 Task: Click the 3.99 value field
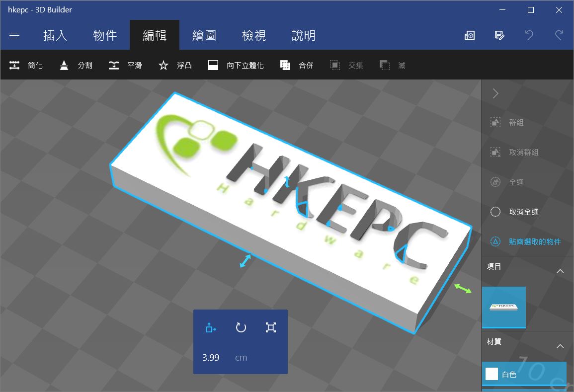[211, 358]
